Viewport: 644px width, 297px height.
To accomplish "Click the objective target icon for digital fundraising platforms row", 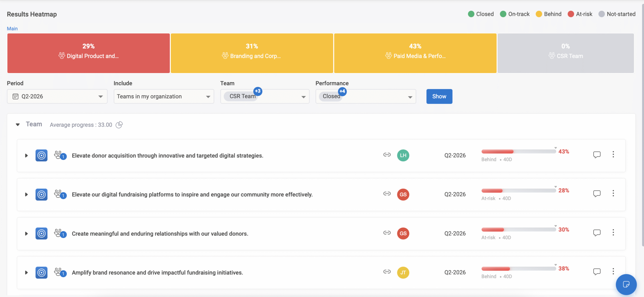I will point(42,194).
